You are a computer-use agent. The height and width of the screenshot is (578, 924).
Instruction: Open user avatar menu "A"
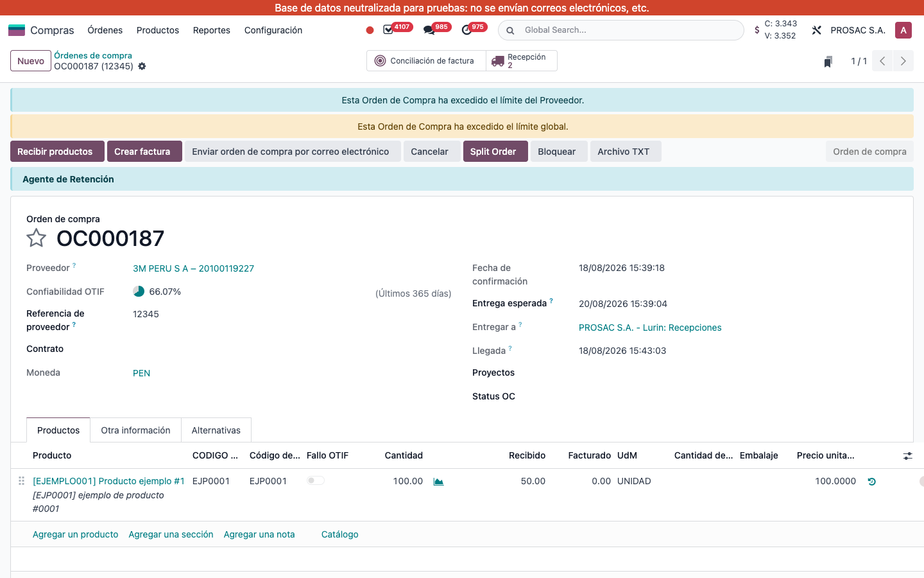click(x=903, y=30)
